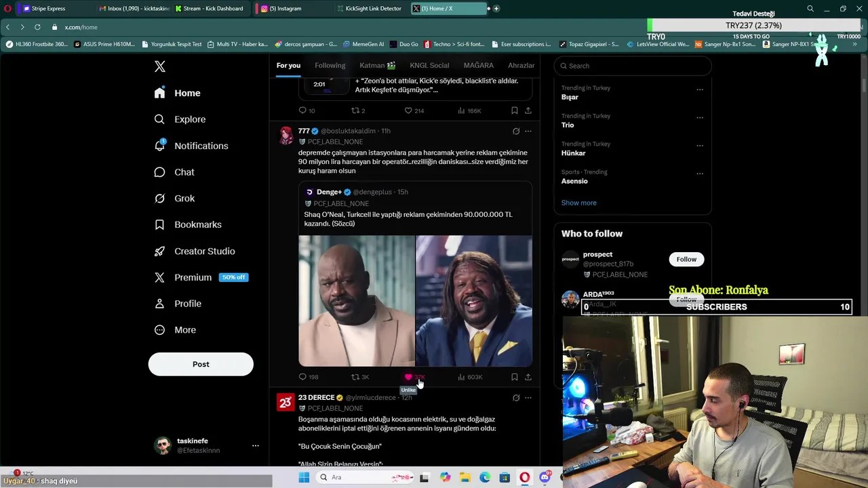868x488 pixels.
Task: Click the Premium X icon in sidebar
Action: click(x=159, y=277)
